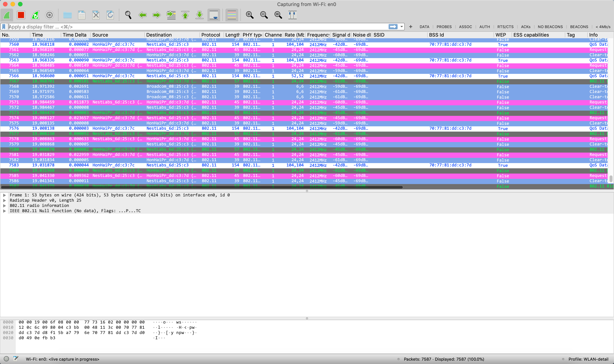This screenshot has width=614, height=364.
Task: Jump to the last packet
Action: [200, 15]
